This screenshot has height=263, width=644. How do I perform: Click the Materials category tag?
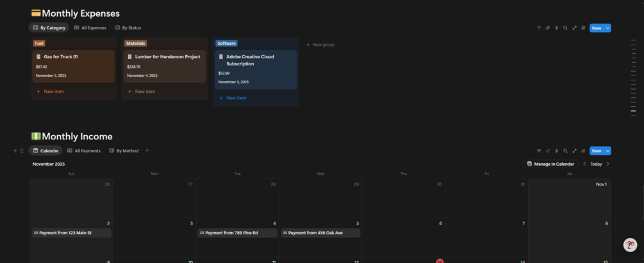(x=136, y=43)
